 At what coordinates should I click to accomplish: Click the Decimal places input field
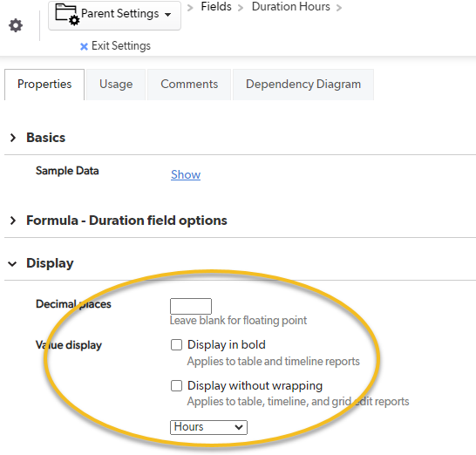tap(191, 306)
